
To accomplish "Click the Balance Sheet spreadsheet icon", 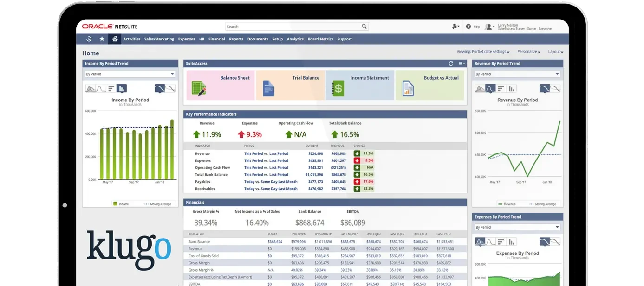I will tap(199, 88).
